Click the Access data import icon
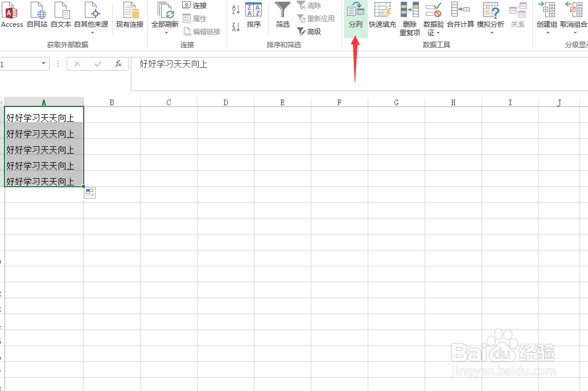This screenshot has height=391, width=588. tap(11, 15)
